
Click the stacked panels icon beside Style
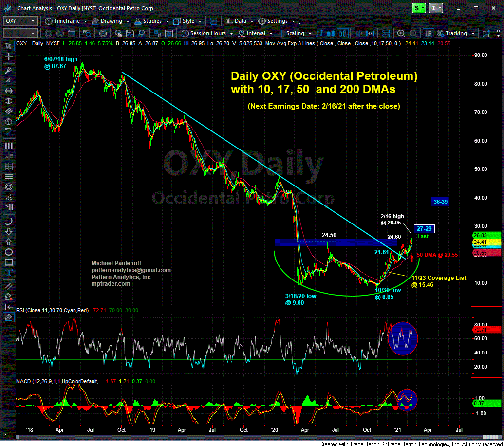click(x=213, y=21)
